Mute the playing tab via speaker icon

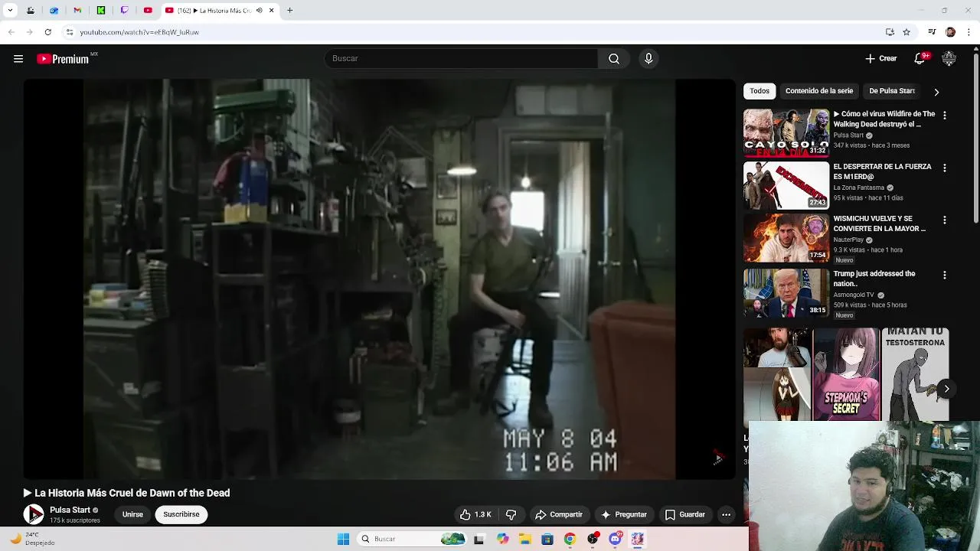(x=260, y=11)
